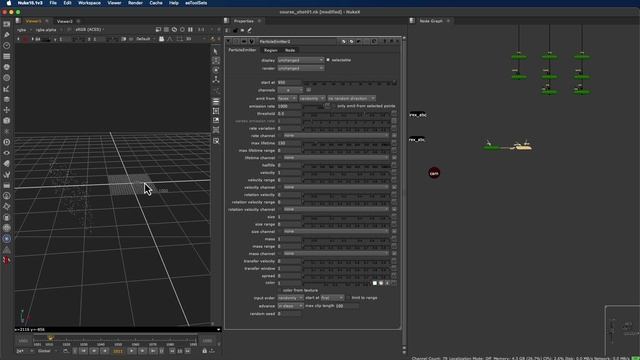This screenshot has width=640, height=360.
Task: Open the Channel nodes stacked-lines icon
Action: [7, 56]
